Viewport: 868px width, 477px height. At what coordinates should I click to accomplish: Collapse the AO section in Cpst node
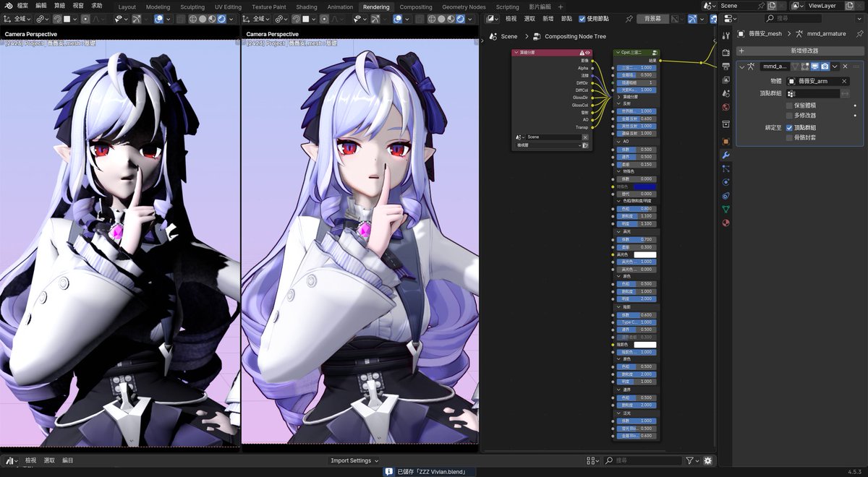click(617, 141)
